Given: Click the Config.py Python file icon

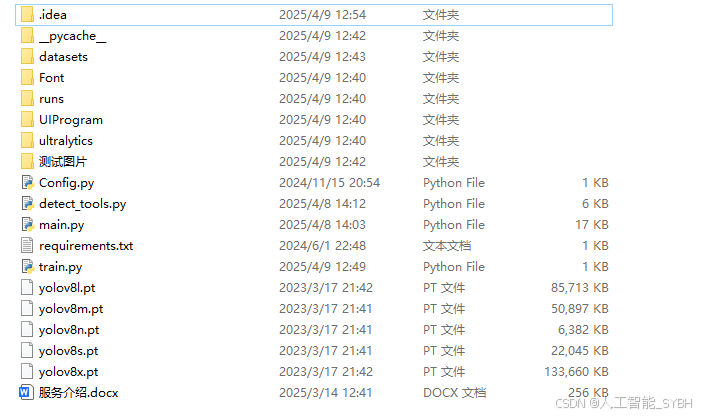Looking at the screenshot, I should [26, 183].
